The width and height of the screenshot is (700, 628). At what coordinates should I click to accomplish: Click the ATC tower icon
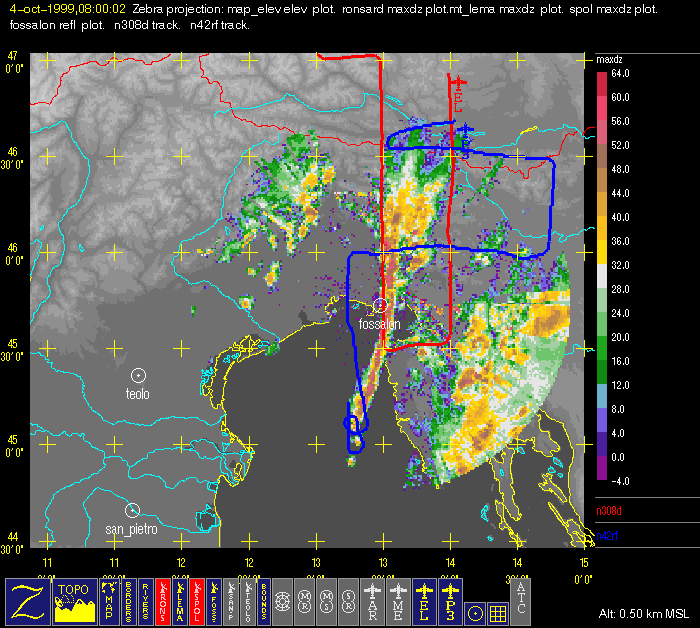click(x=521, y=601)
